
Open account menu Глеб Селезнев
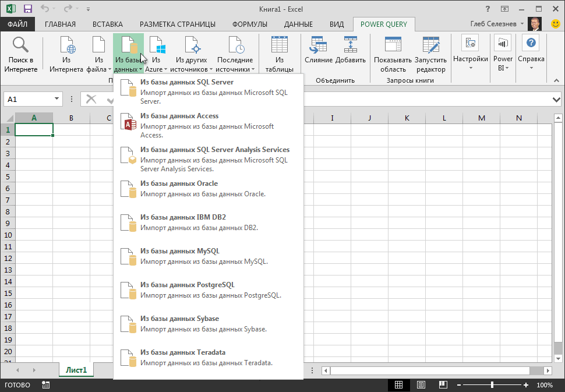[x=497, y=24]
